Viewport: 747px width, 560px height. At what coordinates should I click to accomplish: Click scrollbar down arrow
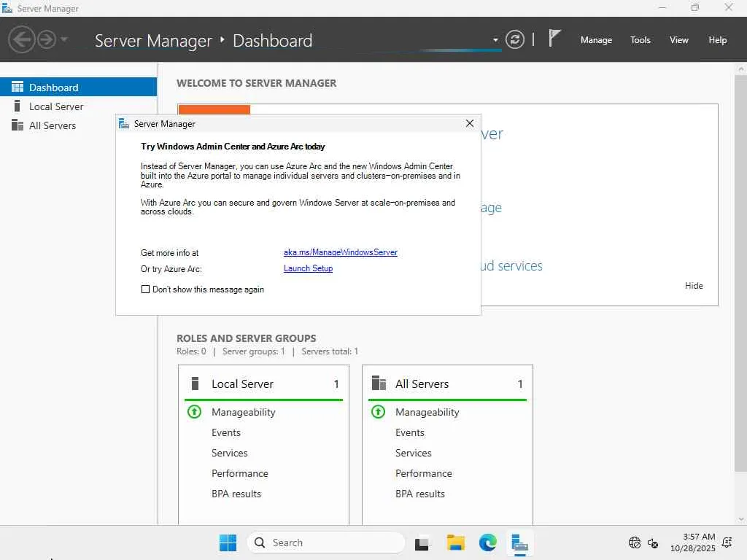741,519
